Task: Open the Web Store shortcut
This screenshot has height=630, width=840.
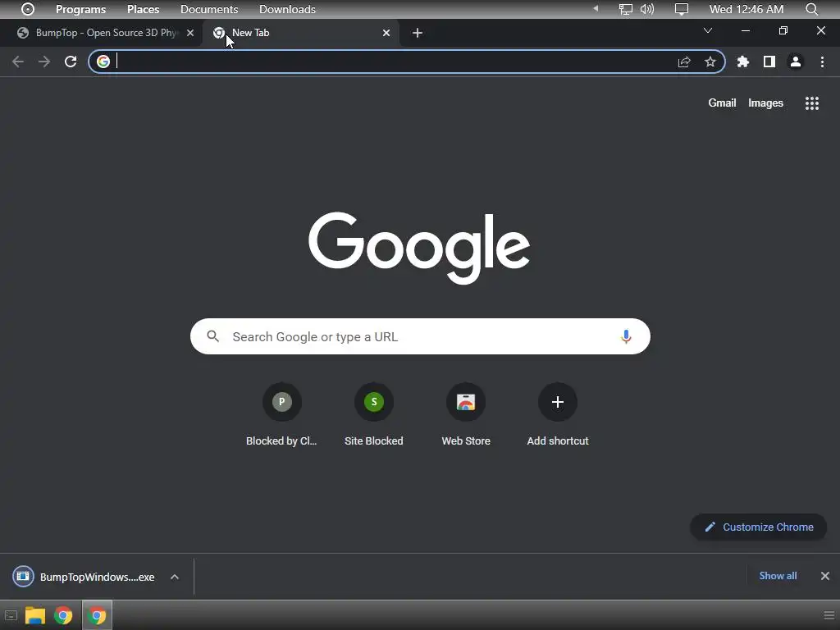Action: (x=466, y=414)
